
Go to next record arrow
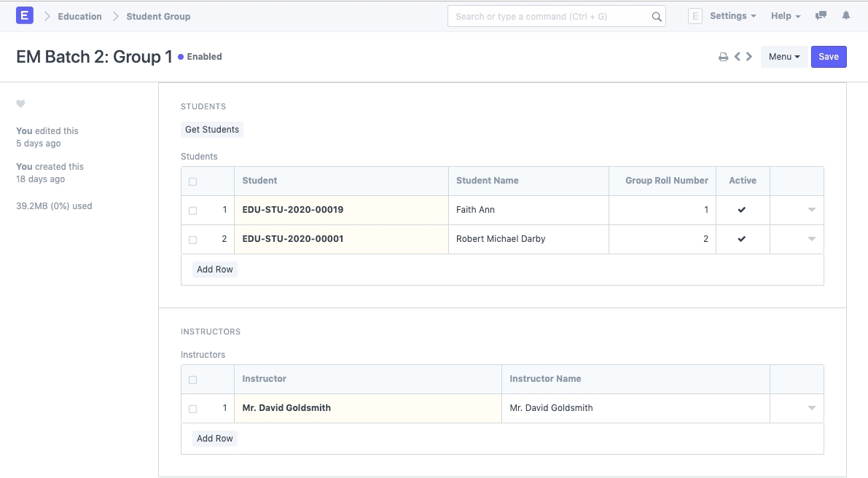(749, 57)
